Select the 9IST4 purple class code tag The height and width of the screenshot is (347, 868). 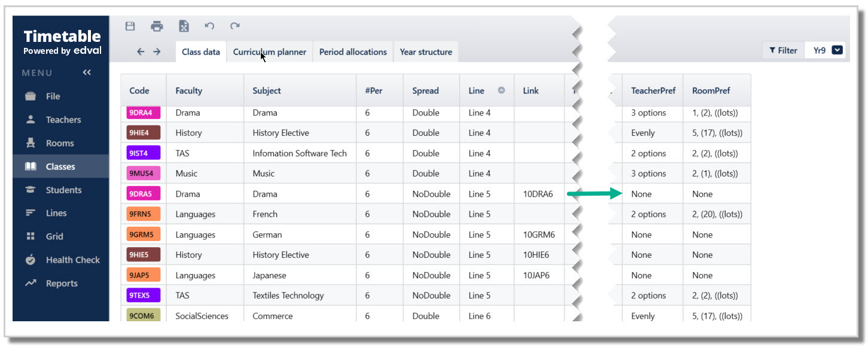[144, 153]
